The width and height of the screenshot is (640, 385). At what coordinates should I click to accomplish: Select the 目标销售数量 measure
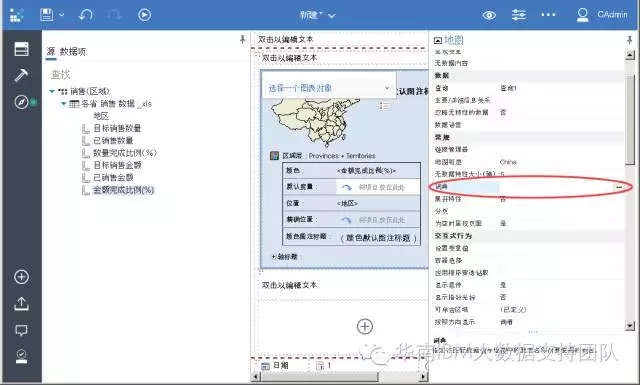117,128
